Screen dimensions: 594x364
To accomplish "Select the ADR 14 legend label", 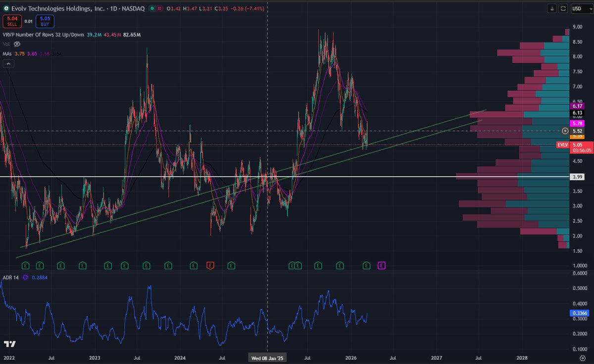I will click(x=11, y=278).
